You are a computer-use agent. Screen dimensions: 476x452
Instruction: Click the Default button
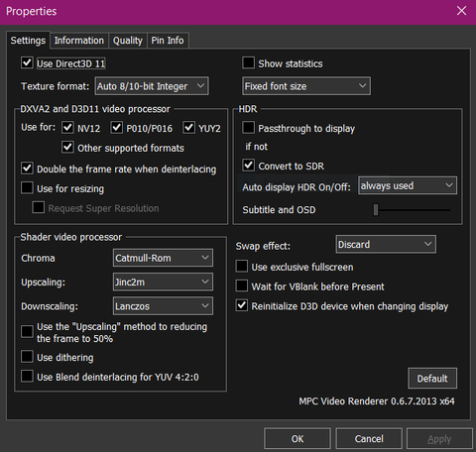pos(432,379)
